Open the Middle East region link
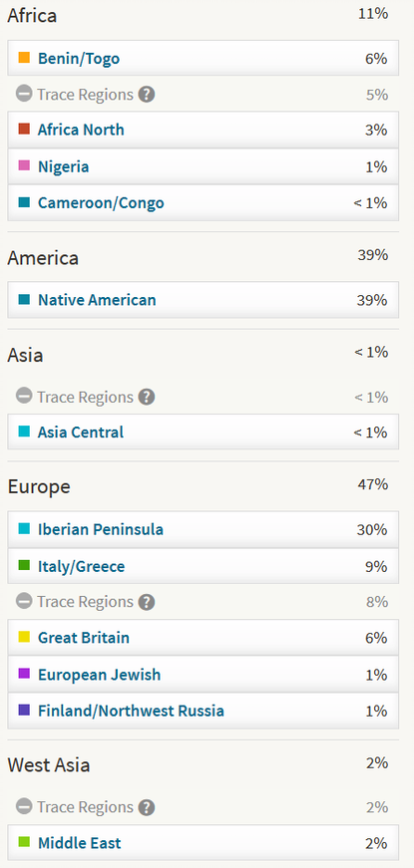The image size is (414, 868). pyautogui.click(x=79, y=843)
